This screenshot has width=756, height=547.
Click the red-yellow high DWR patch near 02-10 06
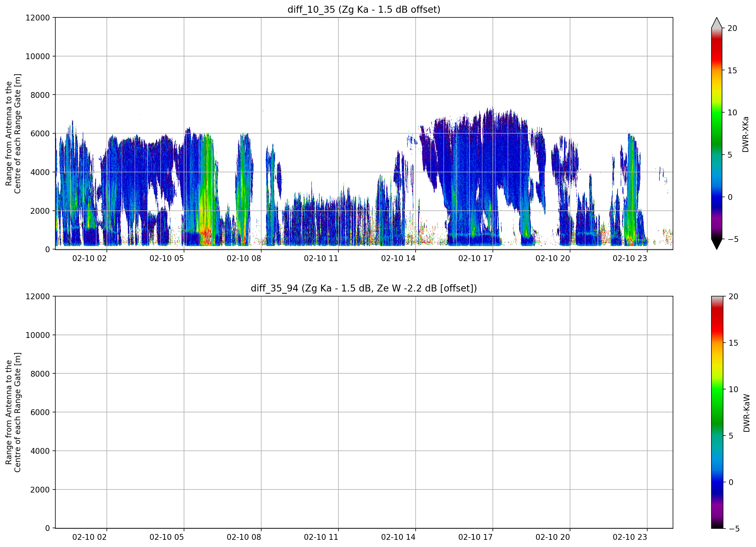click(x=206, y=235)
